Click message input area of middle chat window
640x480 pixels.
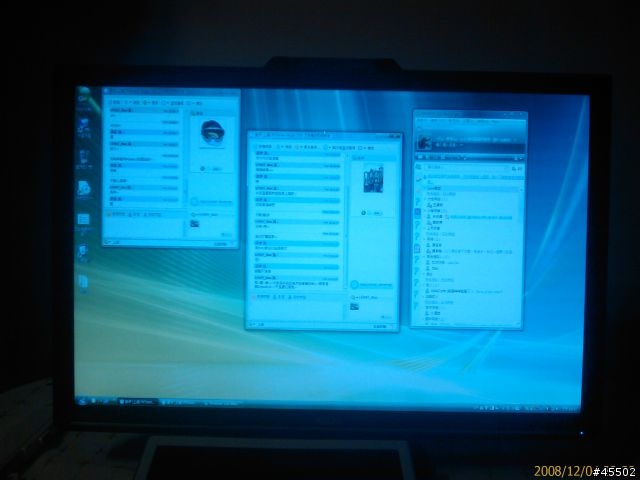296,311
